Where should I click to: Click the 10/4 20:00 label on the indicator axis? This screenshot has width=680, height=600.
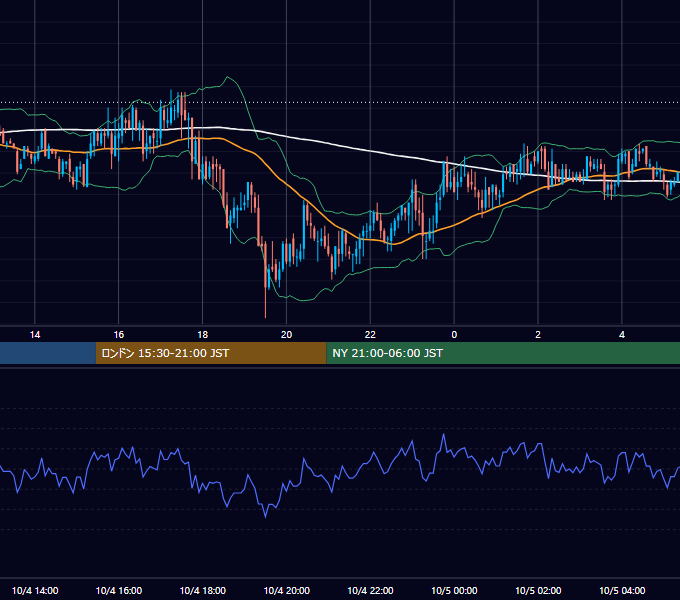(x=287, y=590)
